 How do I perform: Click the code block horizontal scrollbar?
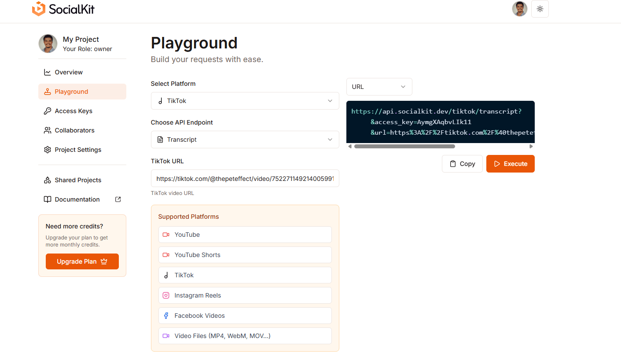[x=404, y=147]
